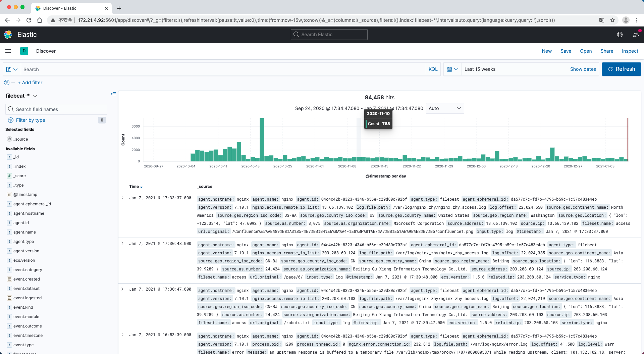Click the not-secure warning icon
Viewport: 644px width, 354px height.
[x=53, y=20]
